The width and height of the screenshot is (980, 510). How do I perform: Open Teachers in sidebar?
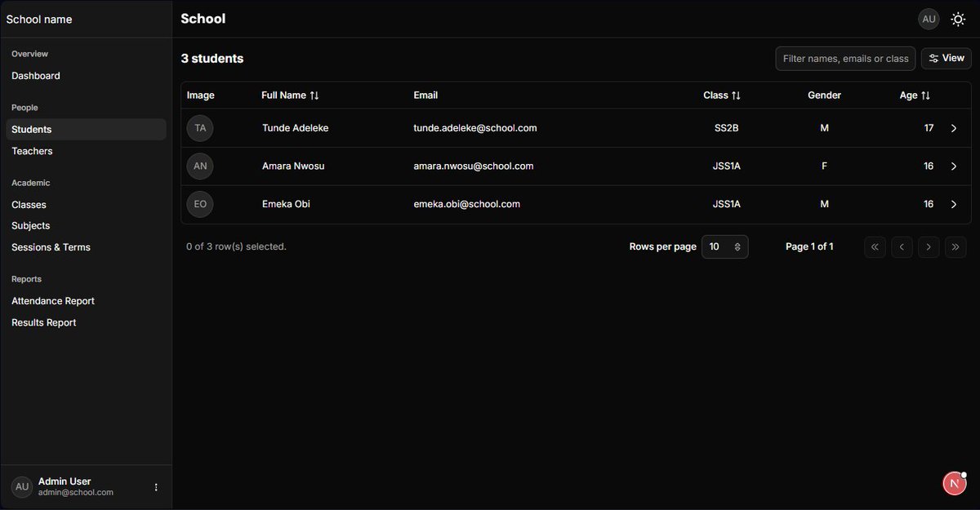[86, 151]
